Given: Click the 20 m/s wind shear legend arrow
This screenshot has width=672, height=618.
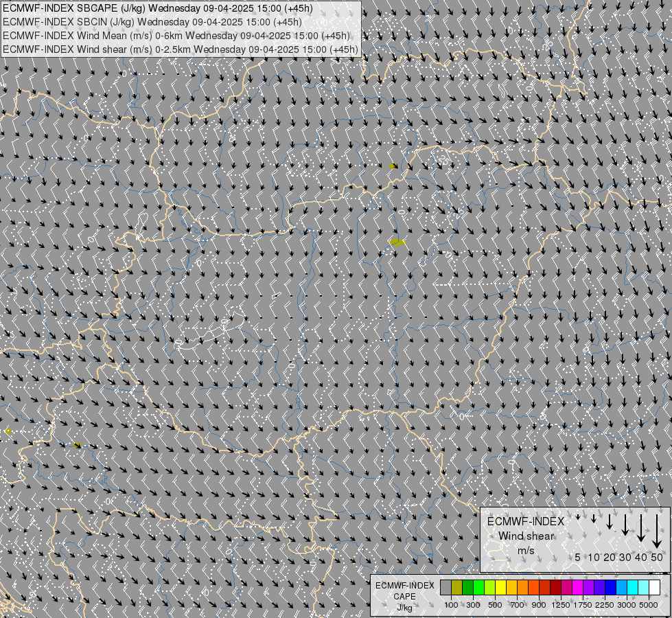Looking at the screenshot, I should click(x=610, y=521).
